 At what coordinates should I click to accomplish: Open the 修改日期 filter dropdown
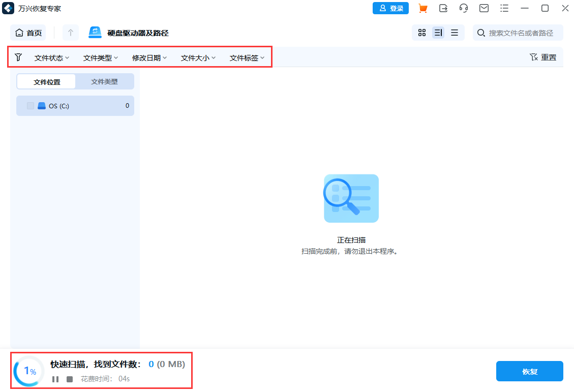(149, 58)
